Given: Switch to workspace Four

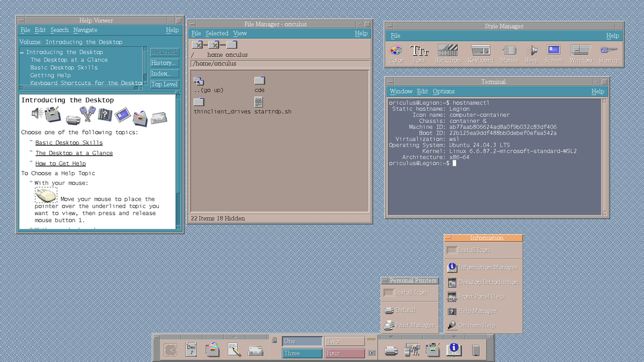Looking at the screenshot, I should click(343, 353).
